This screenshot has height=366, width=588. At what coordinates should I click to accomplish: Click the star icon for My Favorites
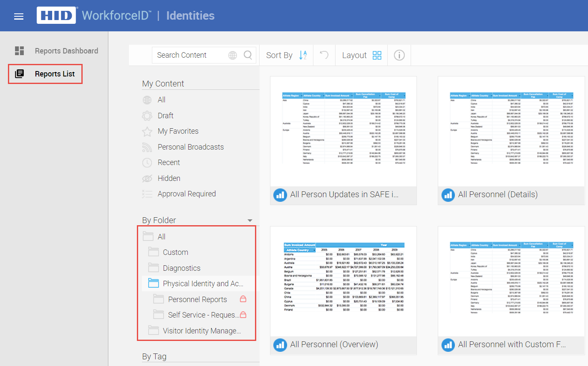point(147,132)
